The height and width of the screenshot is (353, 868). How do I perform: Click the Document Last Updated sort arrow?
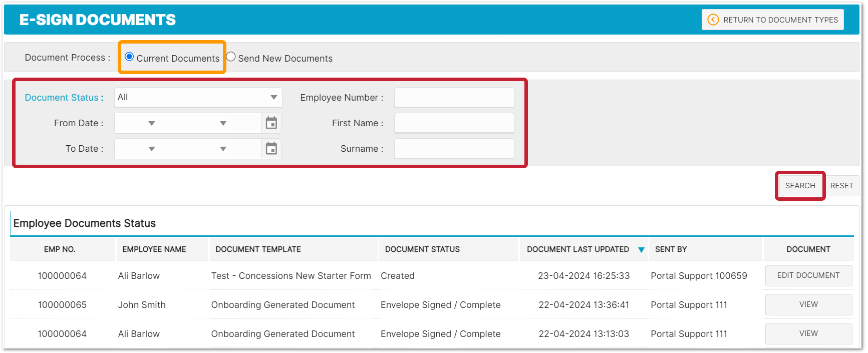click(x=641, y=250)
